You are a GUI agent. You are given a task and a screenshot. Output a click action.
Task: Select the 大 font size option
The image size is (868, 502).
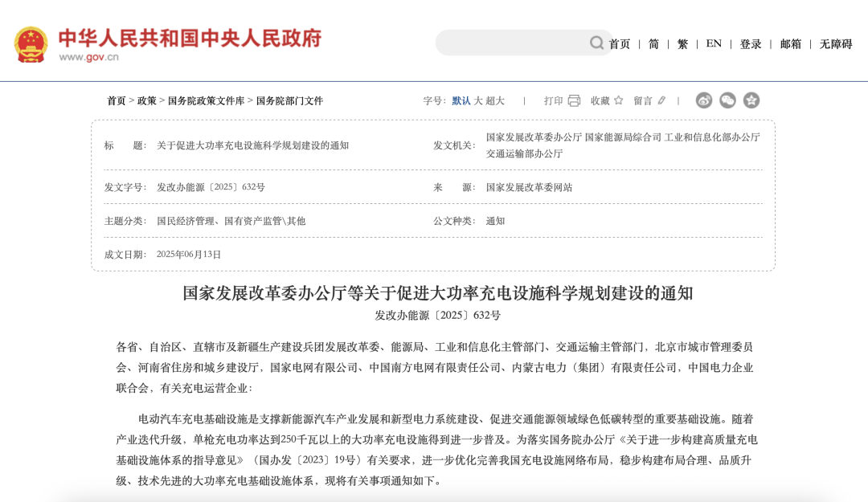coord(477,100)
